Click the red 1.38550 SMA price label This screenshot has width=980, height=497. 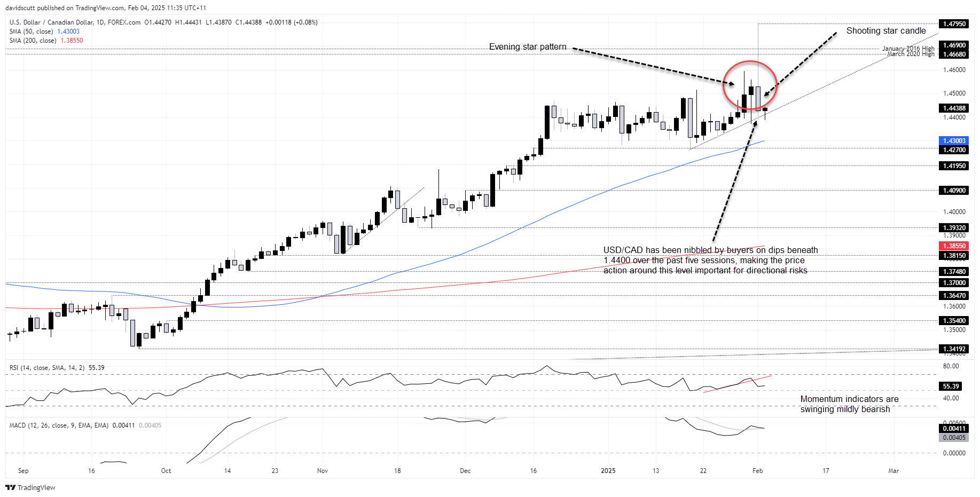pos(954,246)
